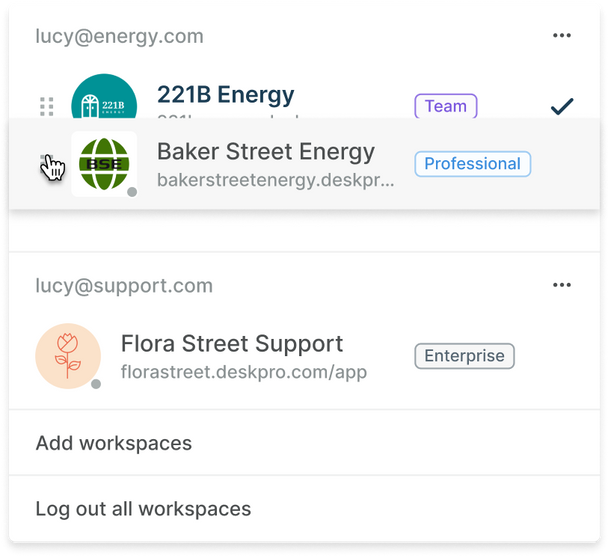The height and width of the screenshot is (556, 608).
Task: Click the Team plan badge
Action: tap(446, 105)
